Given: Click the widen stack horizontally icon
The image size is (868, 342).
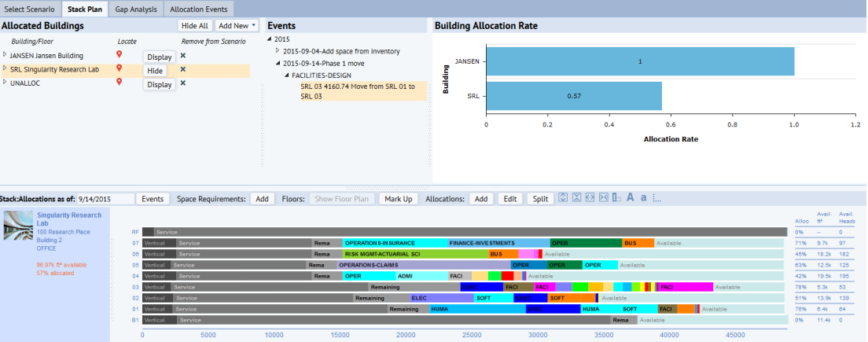Looking at the screenshot, I should tap(590, 197).
